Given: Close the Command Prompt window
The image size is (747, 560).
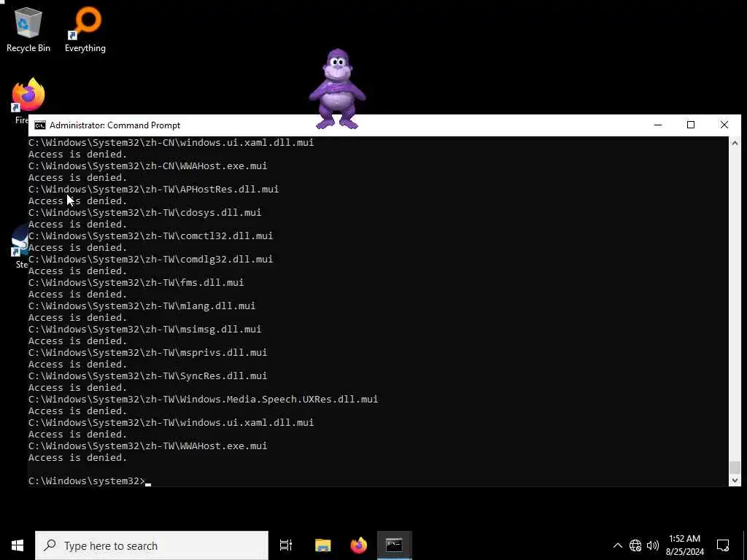Looking at the screenshot, I should 724,125.
